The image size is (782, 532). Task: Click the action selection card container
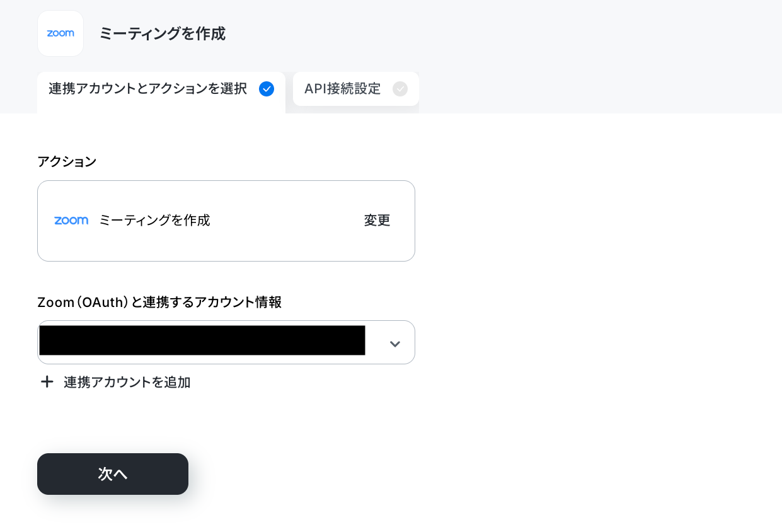point(226,221)
